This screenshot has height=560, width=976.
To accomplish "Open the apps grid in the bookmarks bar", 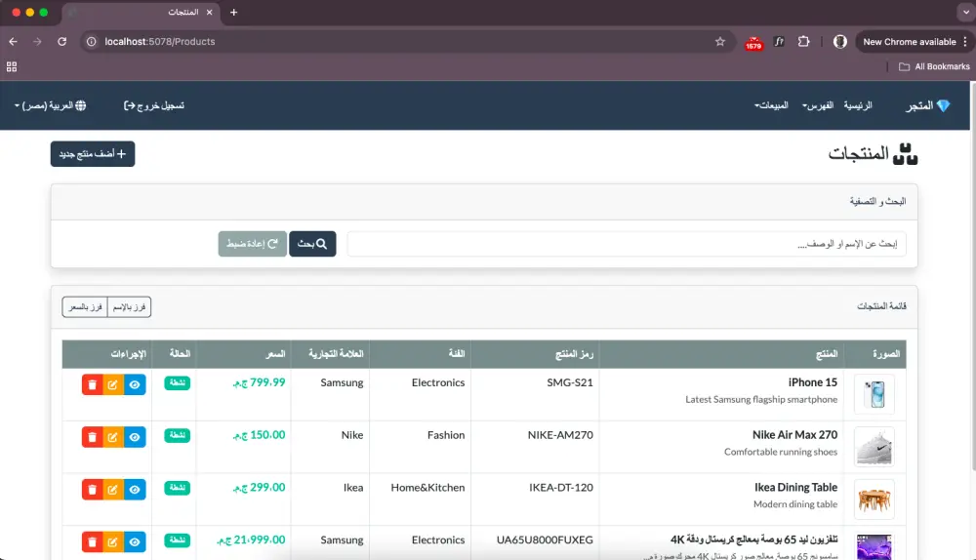I will coord(11,66).
